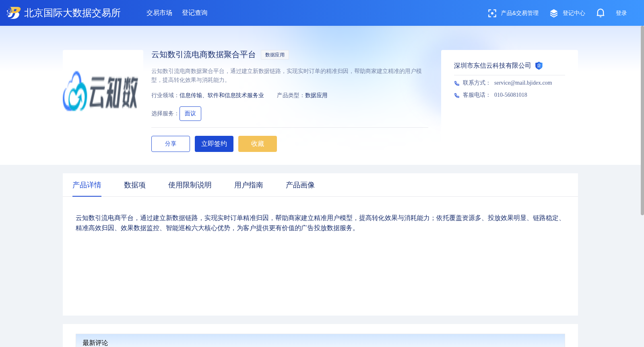Click the site title 北京国际大数据交易所
The height and width of the screenshot is (347, 644).
(72, 13)
